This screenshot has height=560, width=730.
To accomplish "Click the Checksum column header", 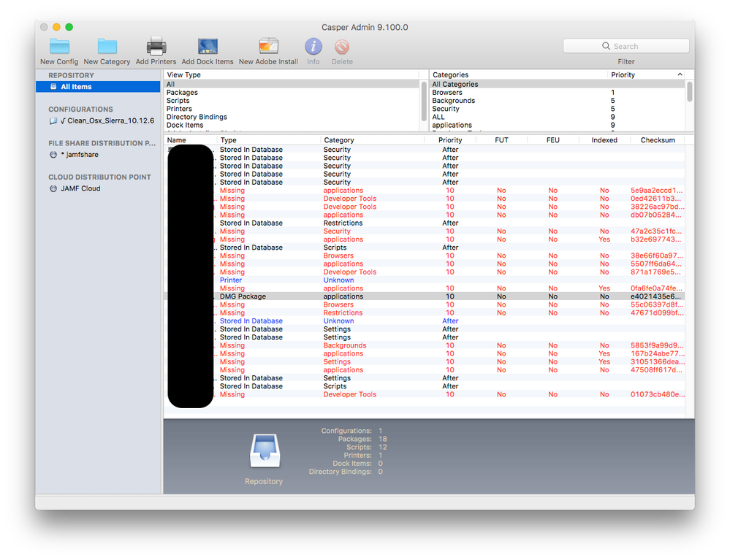I will 658,140.
